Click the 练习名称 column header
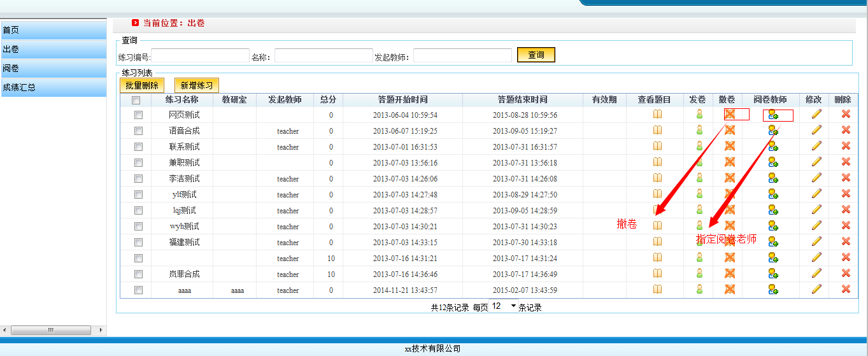The width and height of the screenshot is (868, 356). 182,100
